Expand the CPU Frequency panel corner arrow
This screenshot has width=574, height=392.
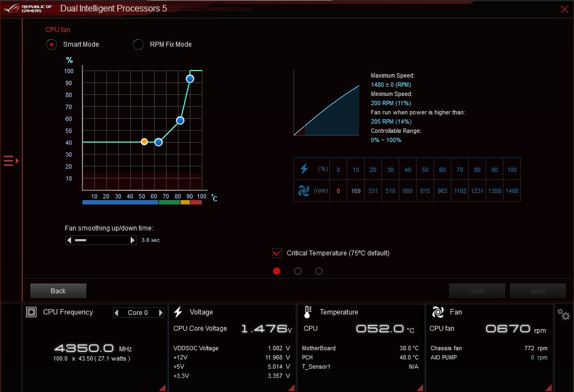162,388
